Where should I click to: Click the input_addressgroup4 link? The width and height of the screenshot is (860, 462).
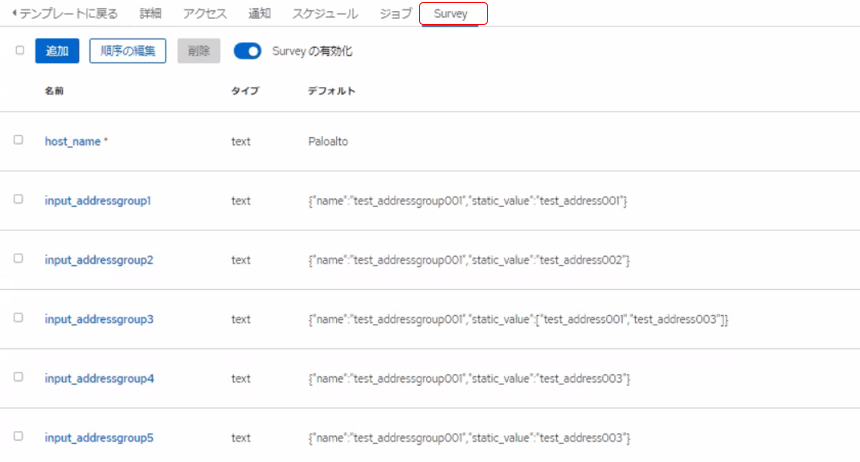point(98,378)
